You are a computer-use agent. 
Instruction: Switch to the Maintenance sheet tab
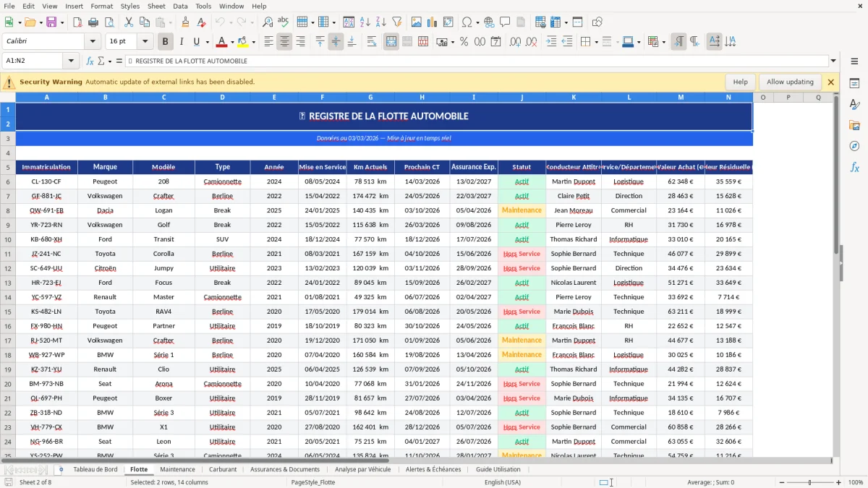tap(177, 469)
